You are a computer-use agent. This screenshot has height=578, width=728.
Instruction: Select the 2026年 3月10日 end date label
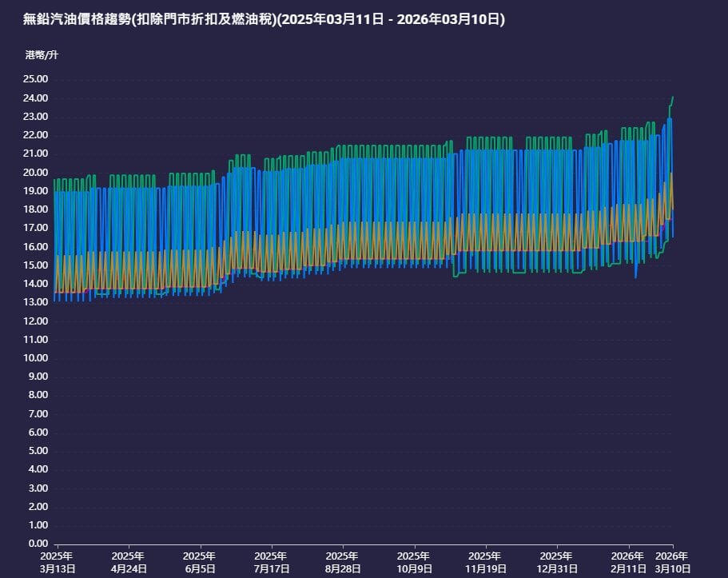pos(672,562)
